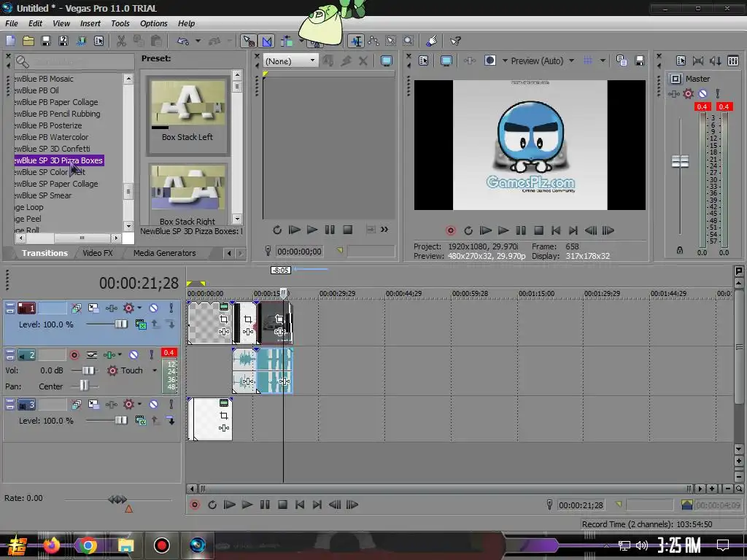Save the preview snapshot to a file
The height and width of the screenshot is (560, 747).
click(639, 61)
